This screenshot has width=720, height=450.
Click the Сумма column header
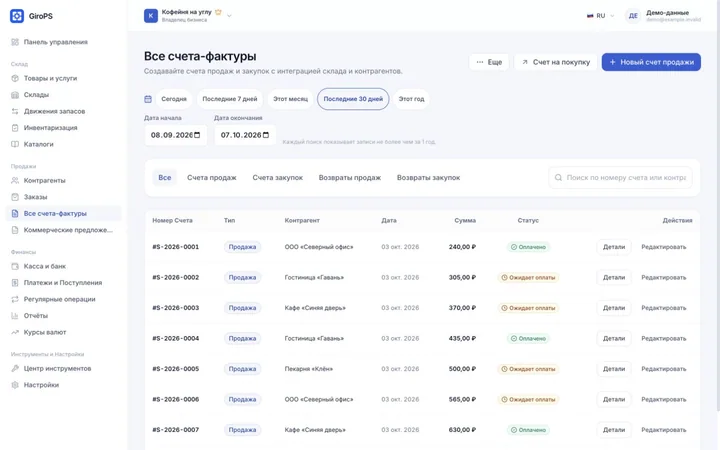point(465,221)
